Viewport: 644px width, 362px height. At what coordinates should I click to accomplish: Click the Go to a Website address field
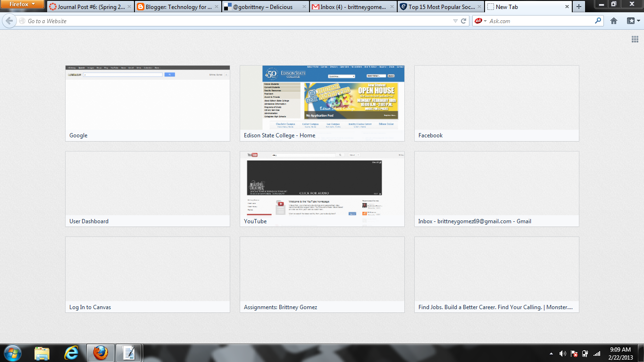coord(236,21)
